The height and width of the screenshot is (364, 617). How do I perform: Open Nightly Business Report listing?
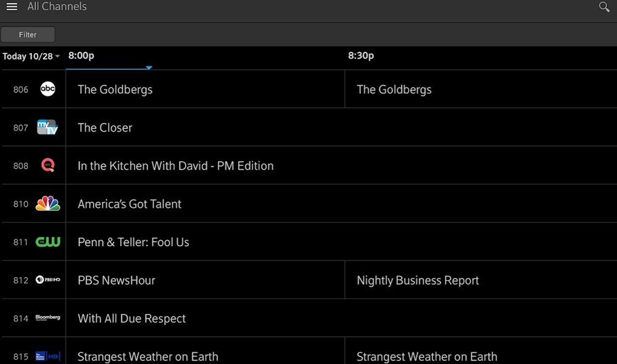click(x=481, y=280)
